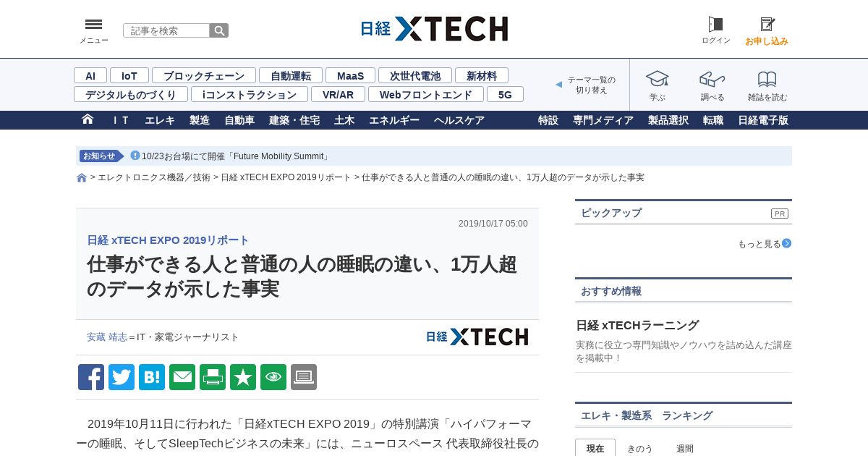Open the 特設 navigation item

548,120
